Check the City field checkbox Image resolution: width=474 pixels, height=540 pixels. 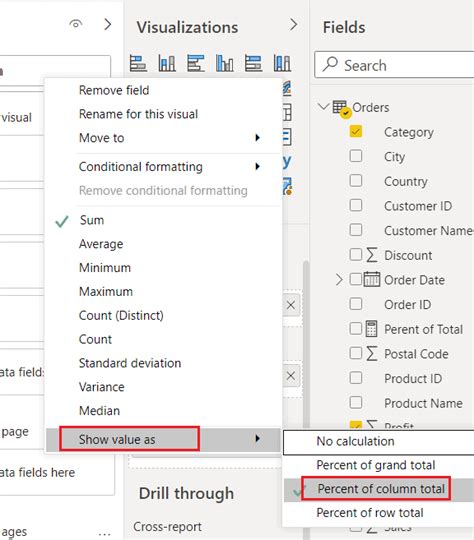[x=356, y=156]
